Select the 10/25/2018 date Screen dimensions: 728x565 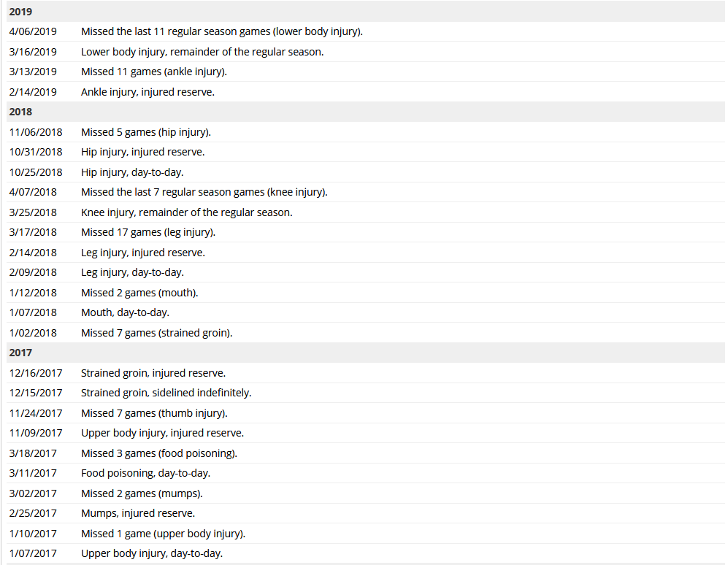point(36,172)
